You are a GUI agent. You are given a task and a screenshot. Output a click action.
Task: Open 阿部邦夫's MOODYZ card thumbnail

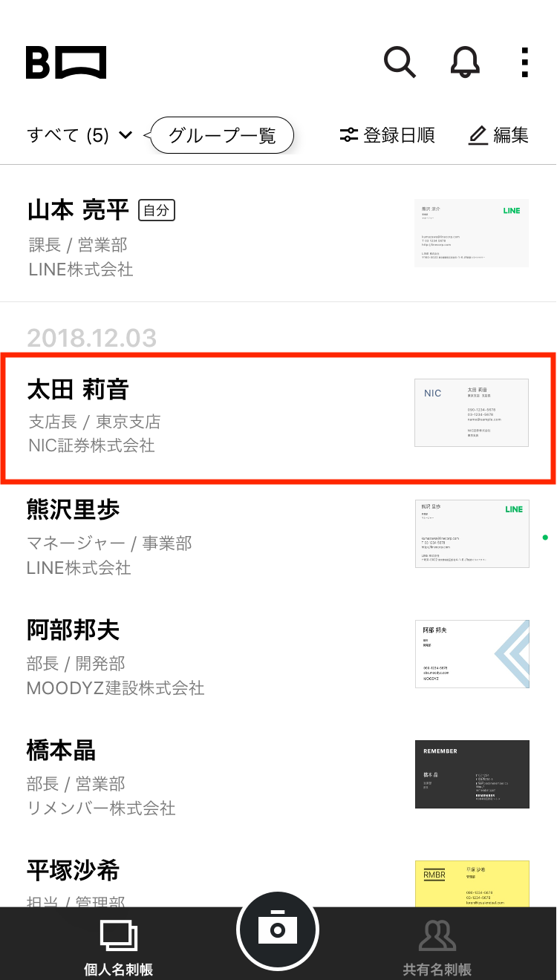(x=472, y=654)
